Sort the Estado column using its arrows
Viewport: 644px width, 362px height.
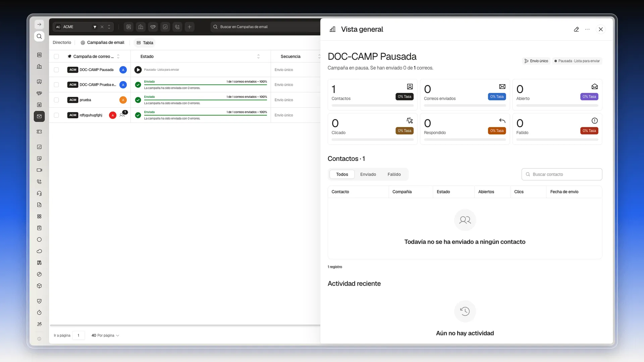[x=258, y=57]
